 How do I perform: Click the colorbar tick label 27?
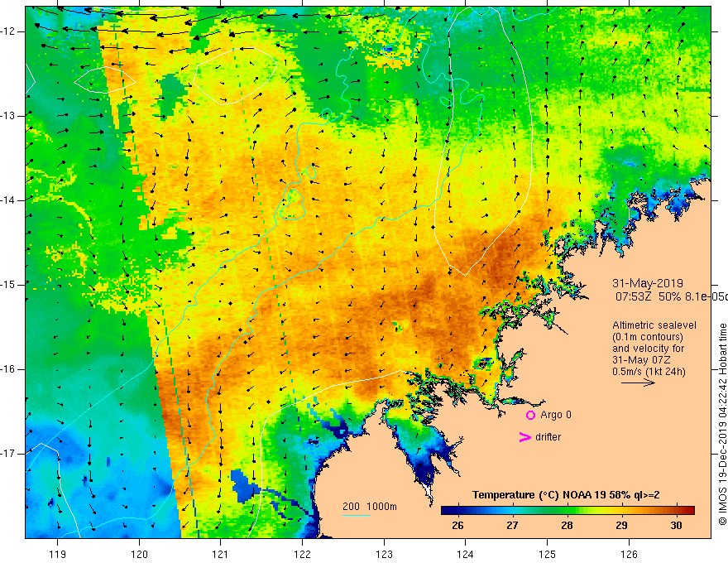tap(512, 526)
